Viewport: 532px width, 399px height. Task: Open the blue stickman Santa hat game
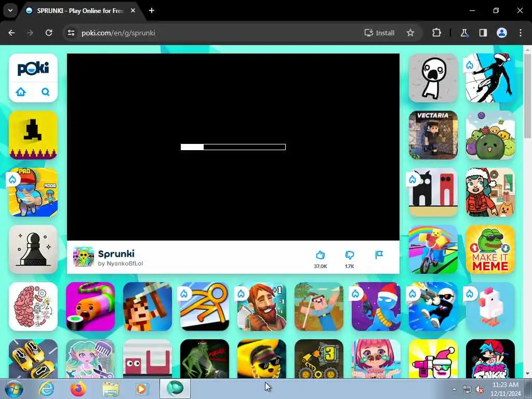(376, 307)
